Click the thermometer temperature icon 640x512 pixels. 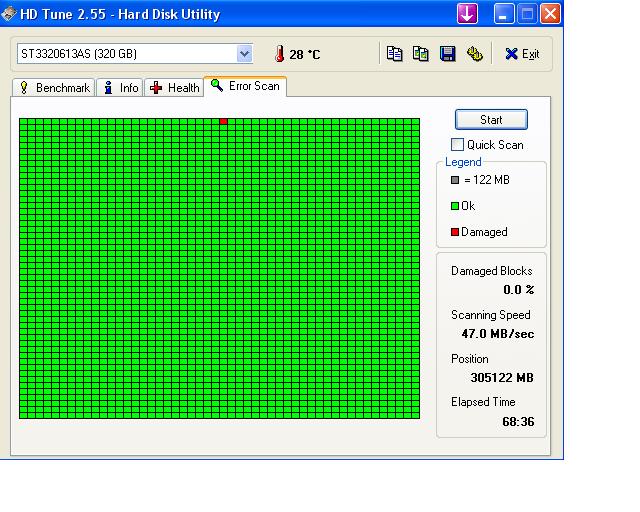[280, 54]
